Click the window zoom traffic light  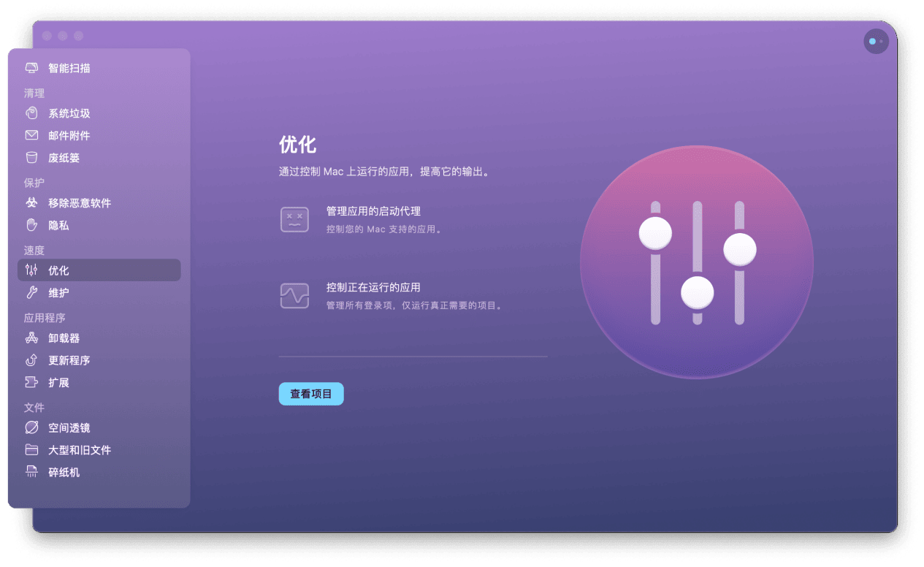[78, 36]
